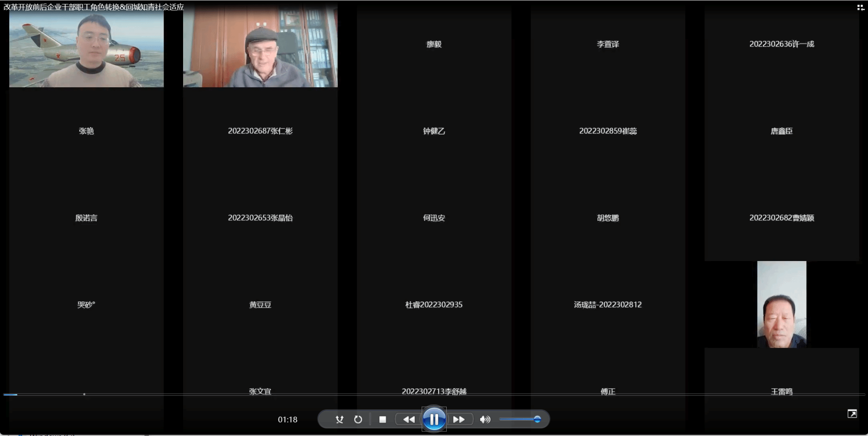Click the participant tile labeled 黄豆豆
The width and height of the screenshot is (868, 436).
[260, 305]
